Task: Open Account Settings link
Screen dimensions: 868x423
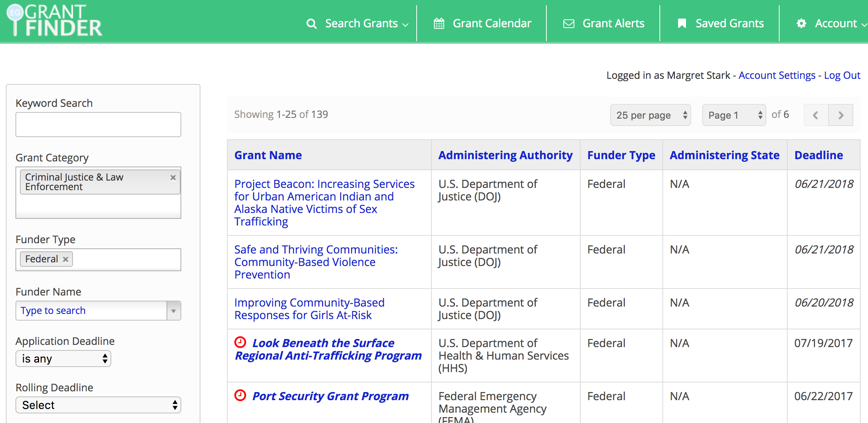Action: point(777,75)
